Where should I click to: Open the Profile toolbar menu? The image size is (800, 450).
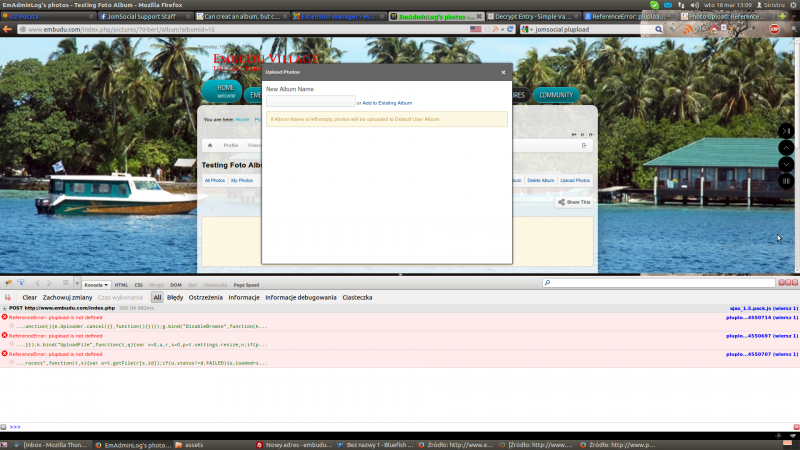231,145
